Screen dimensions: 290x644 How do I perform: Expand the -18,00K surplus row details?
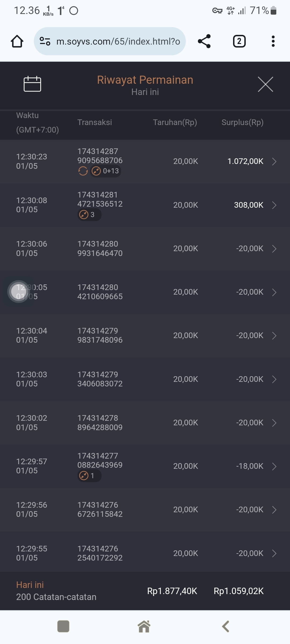click(274, 466)
